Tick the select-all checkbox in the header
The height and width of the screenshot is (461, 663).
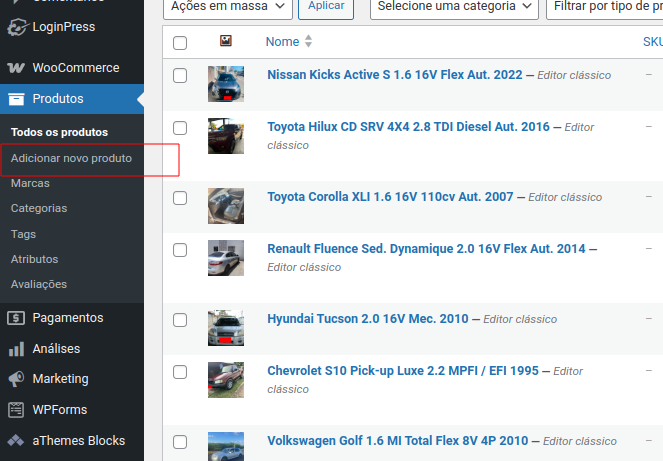point(180,43)
